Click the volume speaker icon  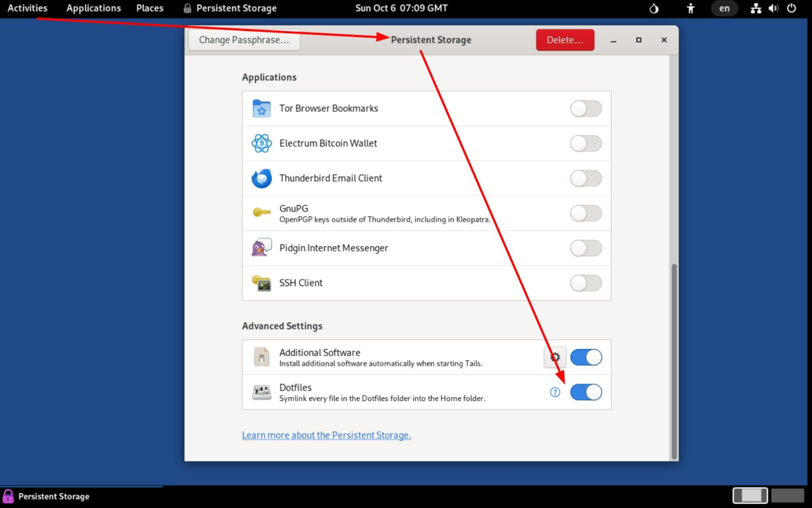coord(773,8)
